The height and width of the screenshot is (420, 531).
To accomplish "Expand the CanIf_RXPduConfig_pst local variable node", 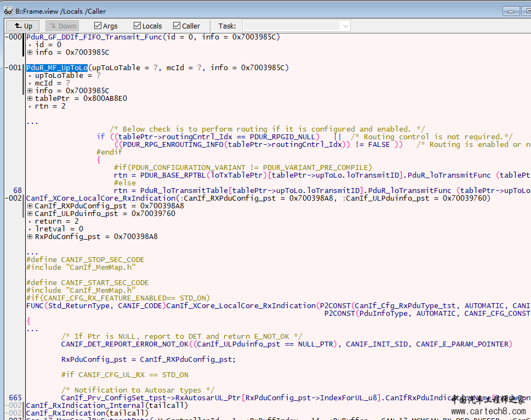I will click(30, 206).
